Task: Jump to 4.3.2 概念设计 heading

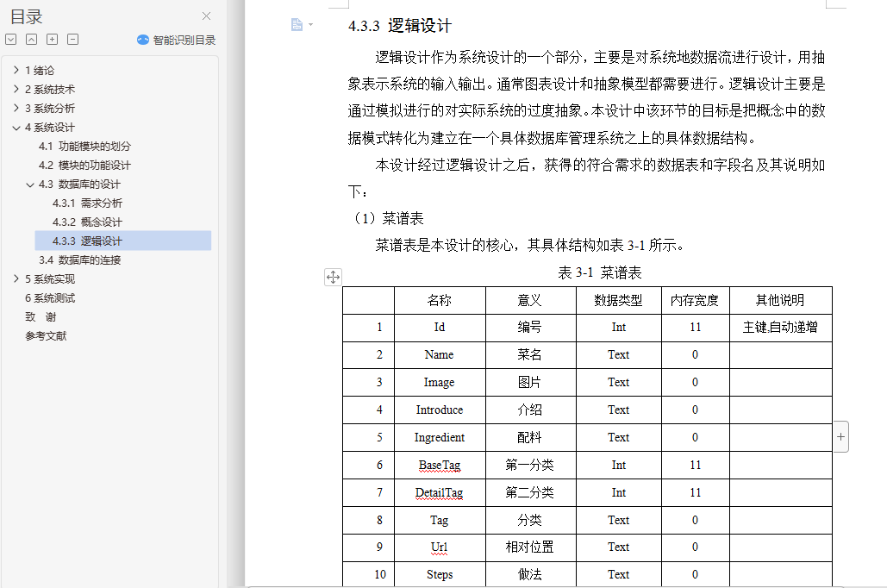Action: coord(87,222)
